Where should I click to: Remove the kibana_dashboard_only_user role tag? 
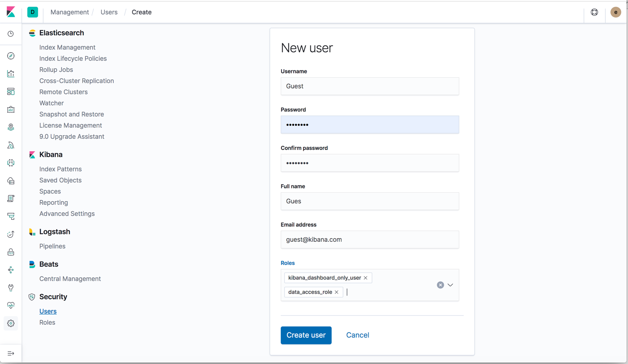point(366,277)
